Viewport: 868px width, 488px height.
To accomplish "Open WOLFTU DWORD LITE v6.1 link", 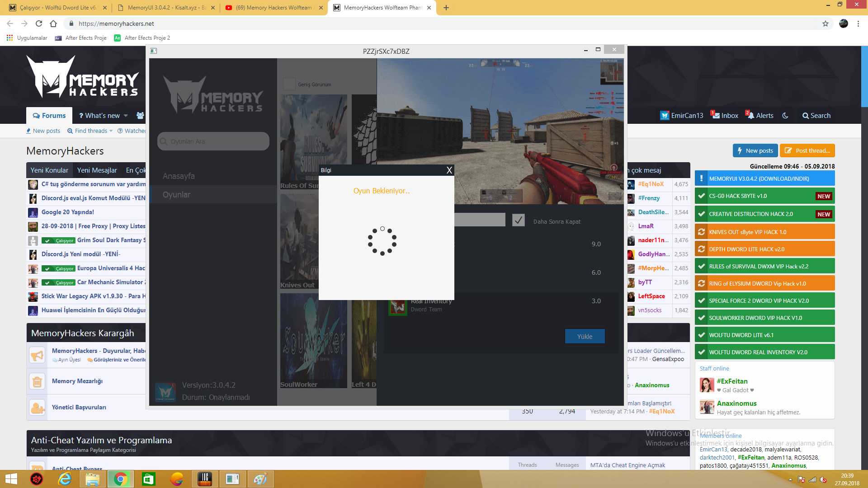I will coord(765,335).
